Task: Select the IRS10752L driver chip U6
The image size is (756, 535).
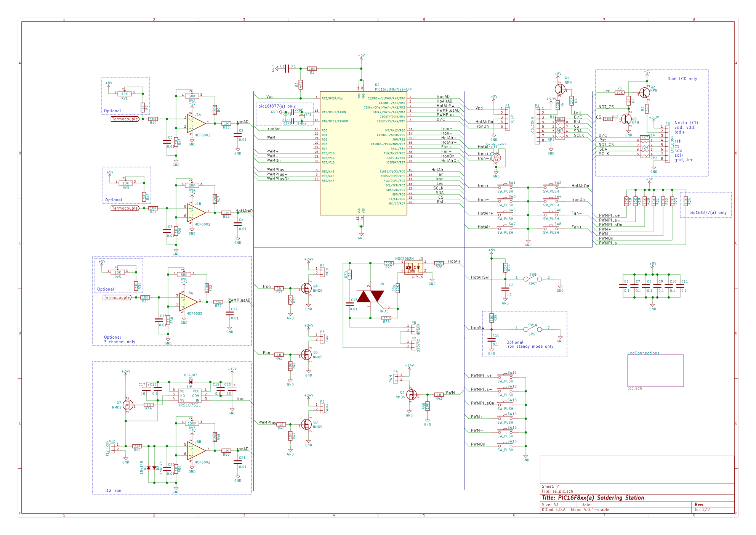Action: [x=189, y=396]
